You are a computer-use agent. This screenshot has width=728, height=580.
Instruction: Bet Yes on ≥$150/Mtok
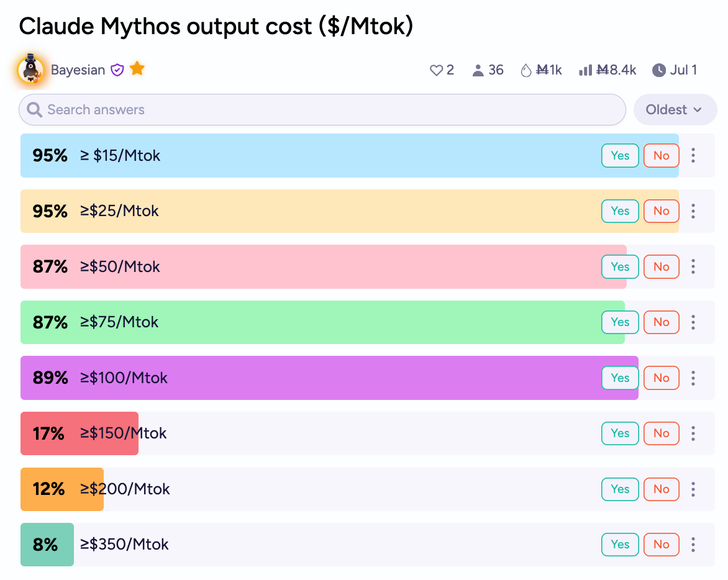620,433
